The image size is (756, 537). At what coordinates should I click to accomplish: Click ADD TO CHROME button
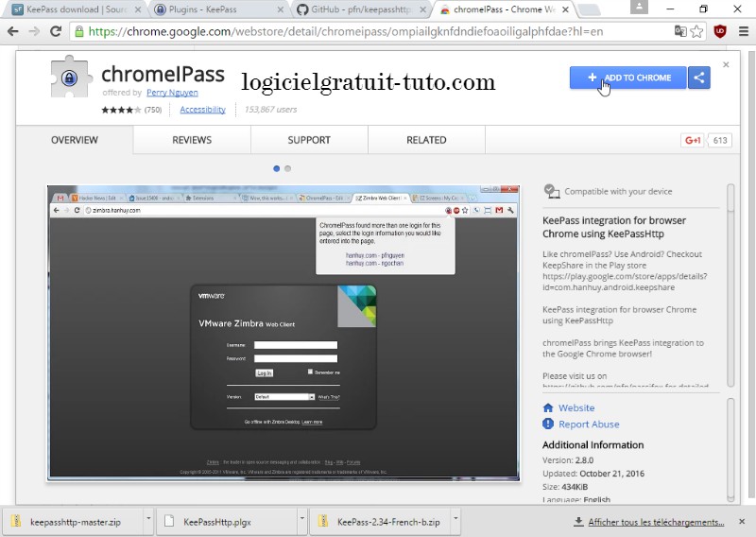[x=627, y=78]
